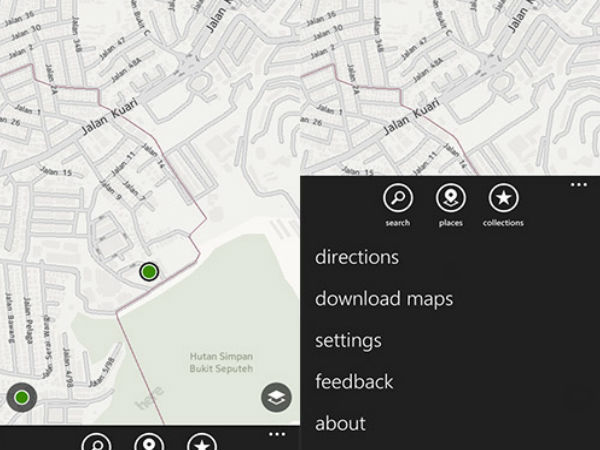The image size is (600, 450).
Task: Tap the dark locate-me button with green dot
Action: (x=22, y=398)
